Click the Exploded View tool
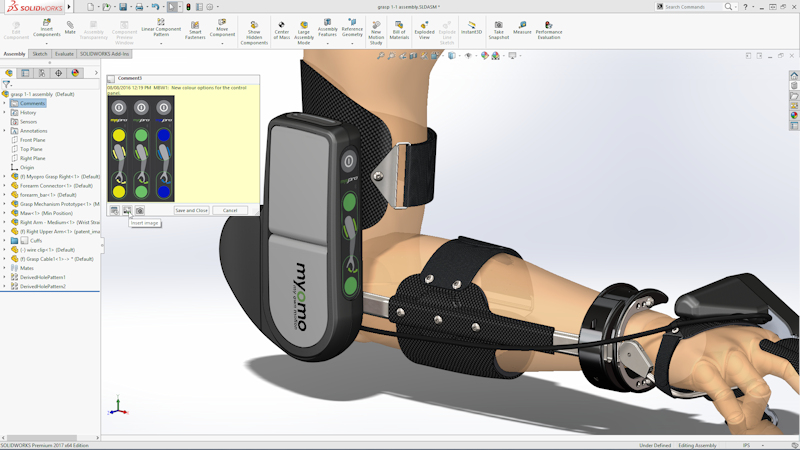The image size is (800, 450). (x=424, y=31)
